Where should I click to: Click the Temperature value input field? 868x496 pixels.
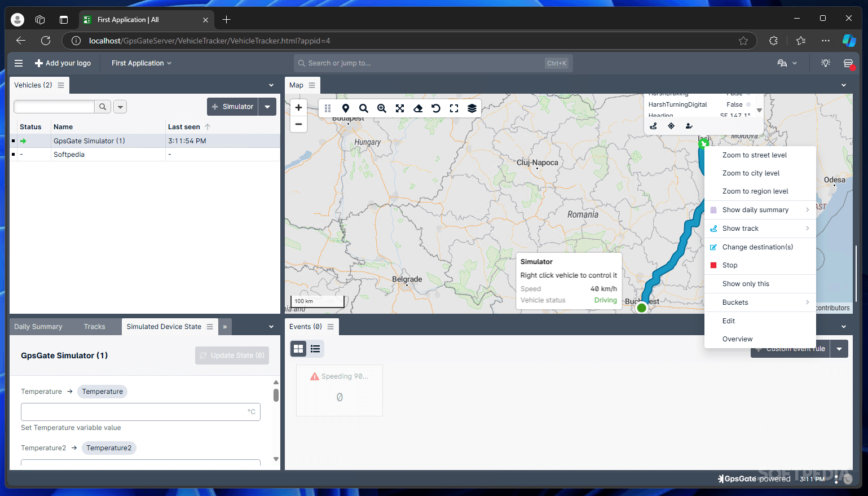point(140,412)
